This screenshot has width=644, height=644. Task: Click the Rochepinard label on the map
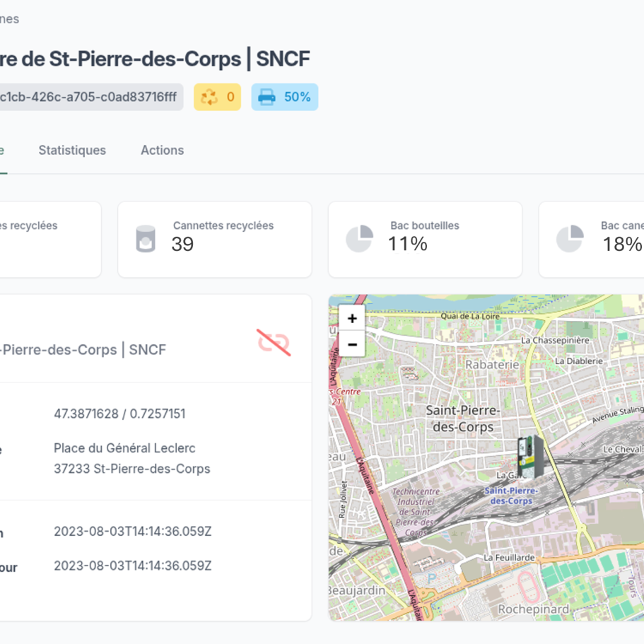532,609
